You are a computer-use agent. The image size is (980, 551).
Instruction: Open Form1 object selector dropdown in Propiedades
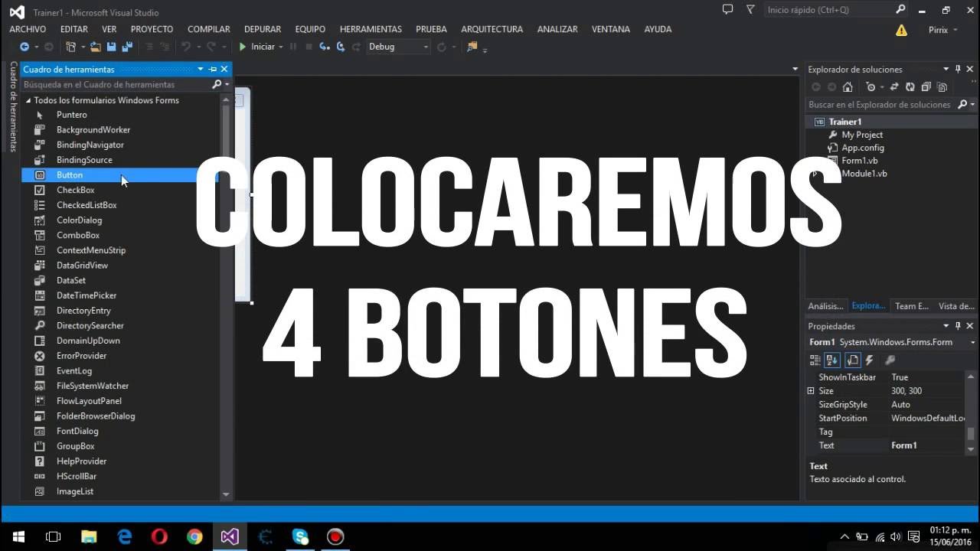[x=972, y=342]
